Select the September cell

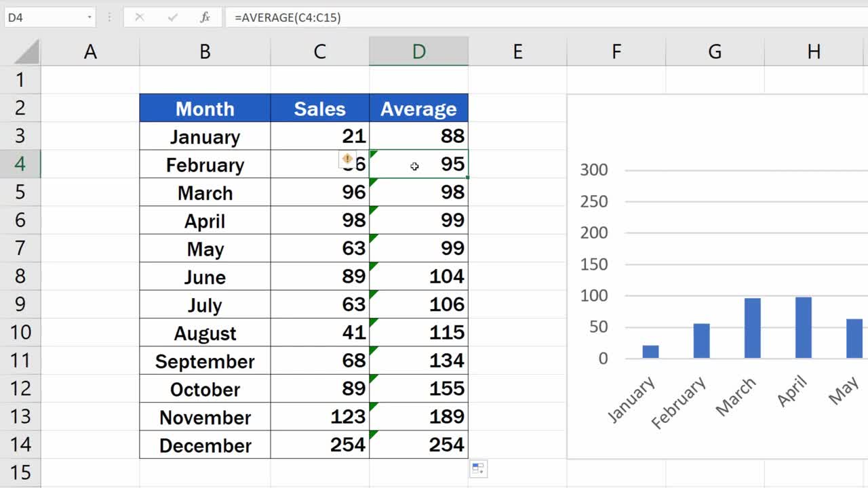point(205,361)
